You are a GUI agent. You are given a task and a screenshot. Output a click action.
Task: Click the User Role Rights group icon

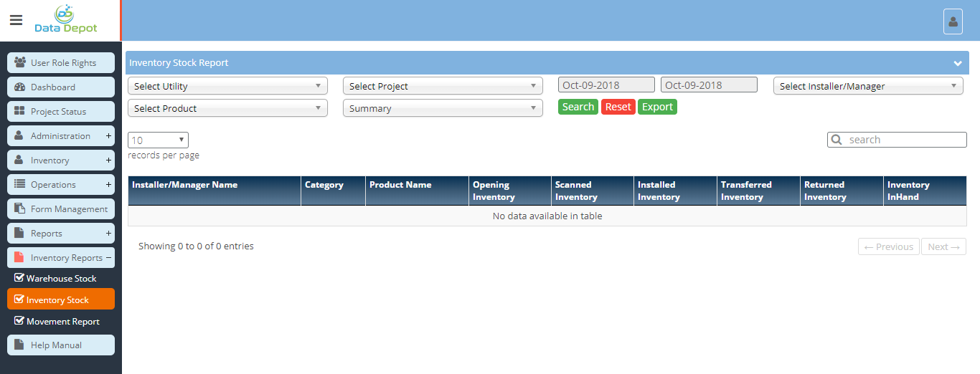click(x=20, y=62)
